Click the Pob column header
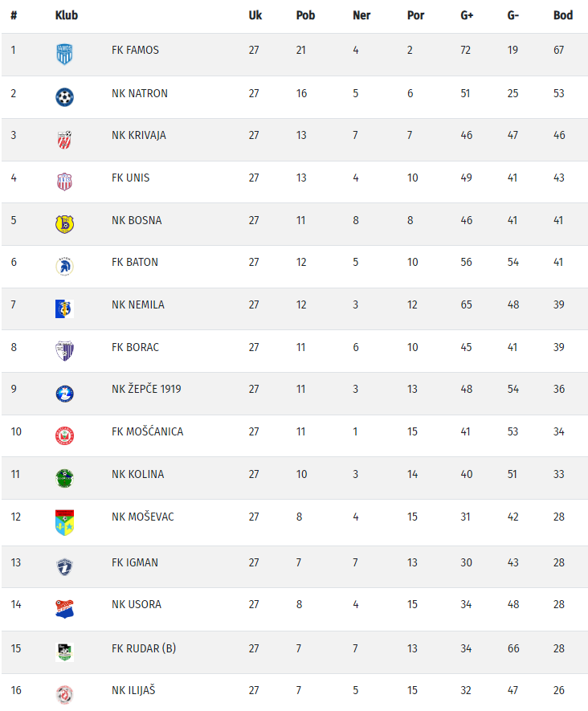The image size is (588, 711). pos(305,15)
